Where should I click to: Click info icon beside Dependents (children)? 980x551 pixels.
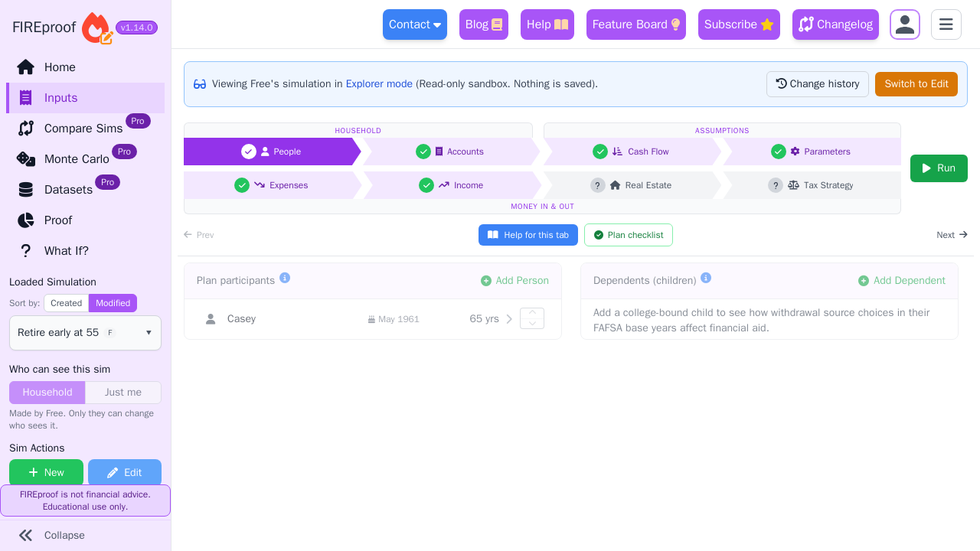tap(706, 278)
